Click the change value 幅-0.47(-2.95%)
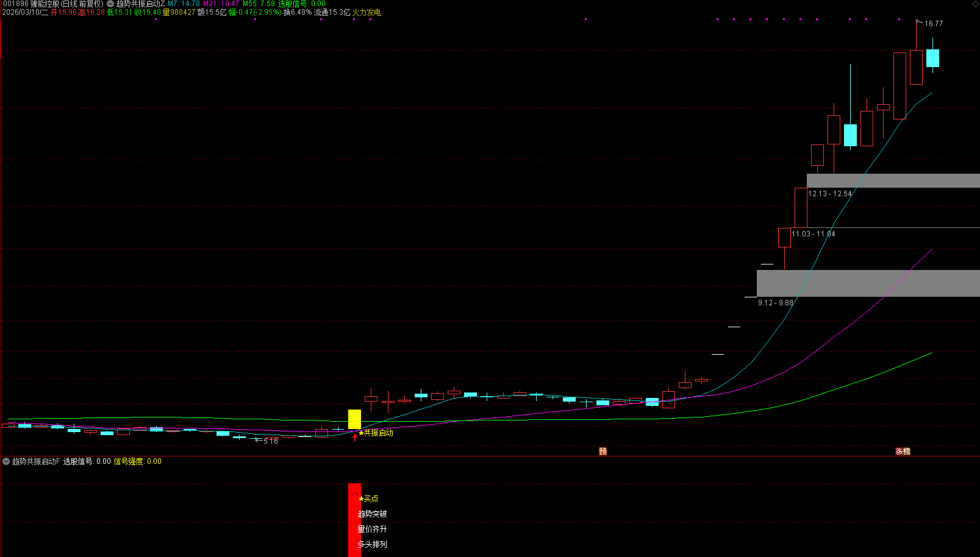Viewport: 980px width, 557px height. pyautogui.click(x=255, y=12)
